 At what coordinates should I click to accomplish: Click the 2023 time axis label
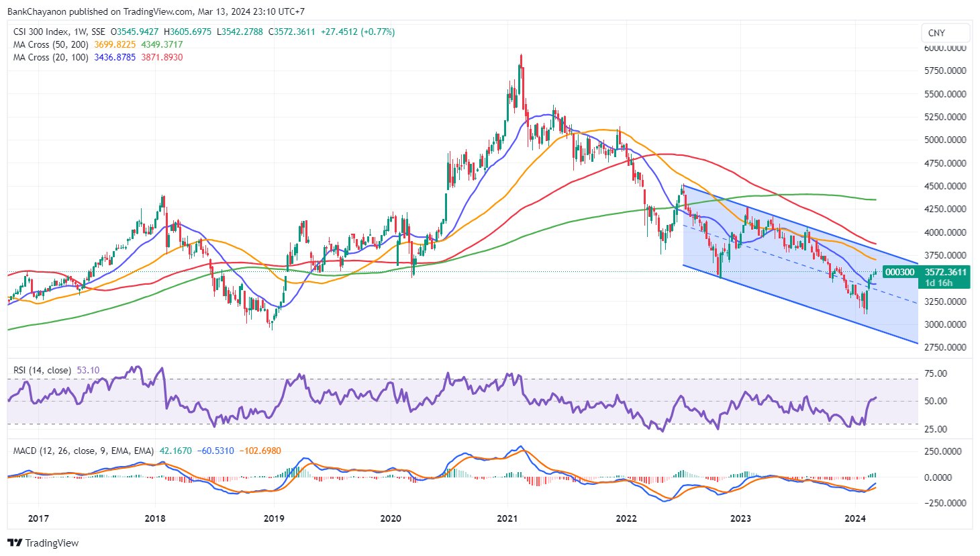pos(740,518)
